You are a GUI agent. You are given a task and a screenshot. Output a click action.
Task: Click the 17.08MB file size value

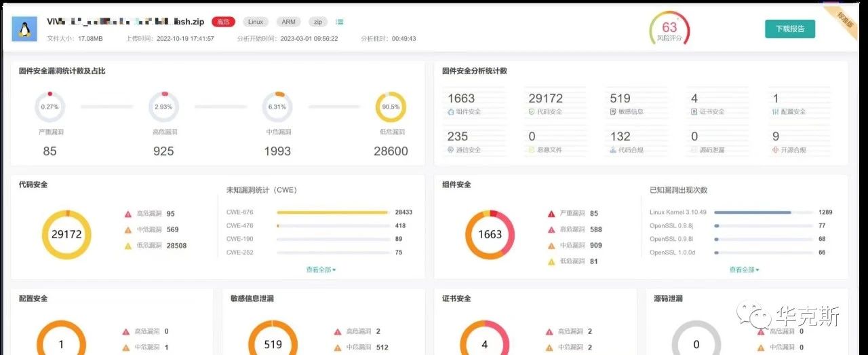point(90,39)
